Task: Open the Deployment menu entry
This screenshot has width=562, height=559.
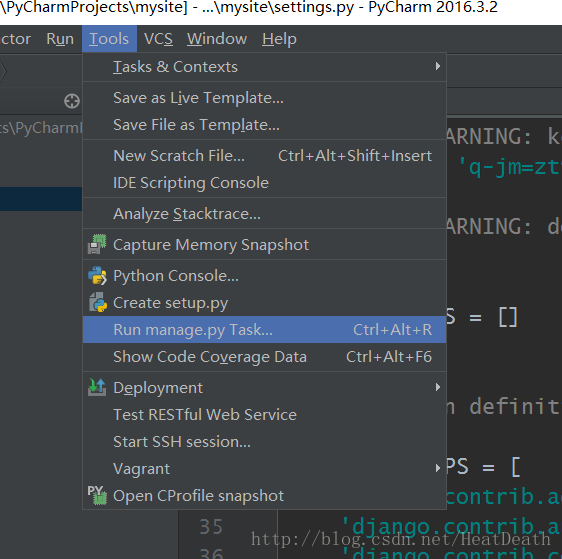Action: 264,387
